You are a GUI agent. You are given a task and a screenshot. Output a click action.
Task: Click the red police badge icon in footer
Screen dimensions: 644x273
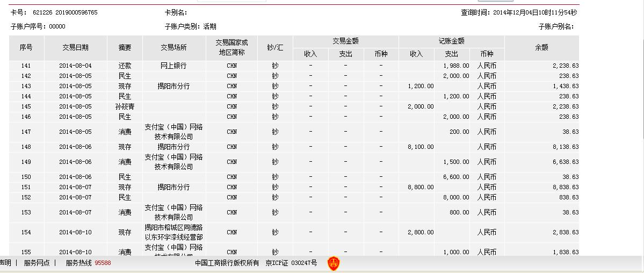333,263
